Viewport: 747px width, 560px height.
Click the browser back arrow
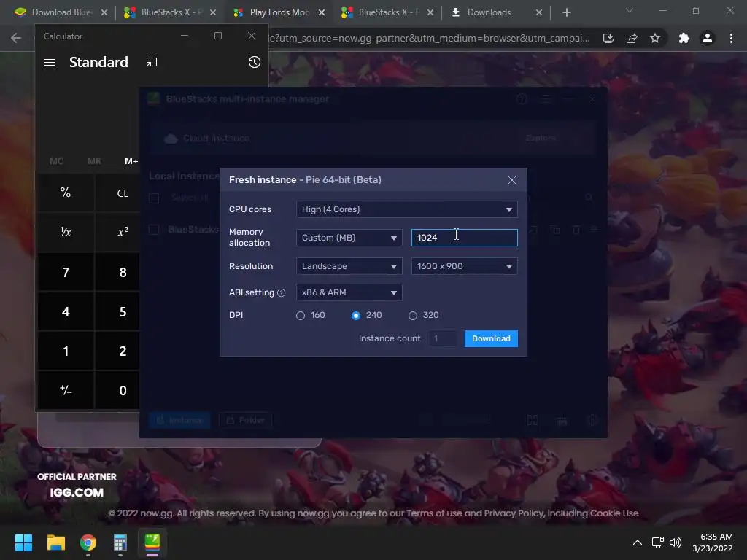click(16, 38)
